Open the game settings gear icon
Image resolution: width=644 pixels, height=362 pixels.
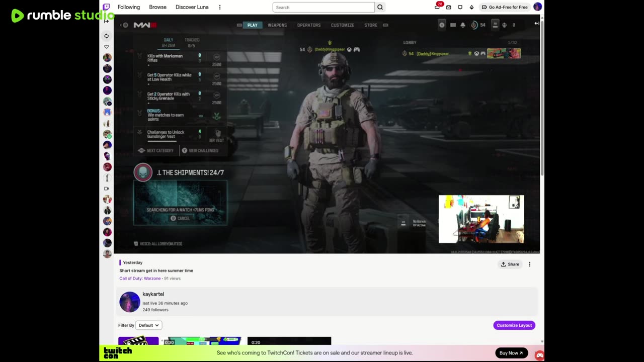tap(442, 25)
